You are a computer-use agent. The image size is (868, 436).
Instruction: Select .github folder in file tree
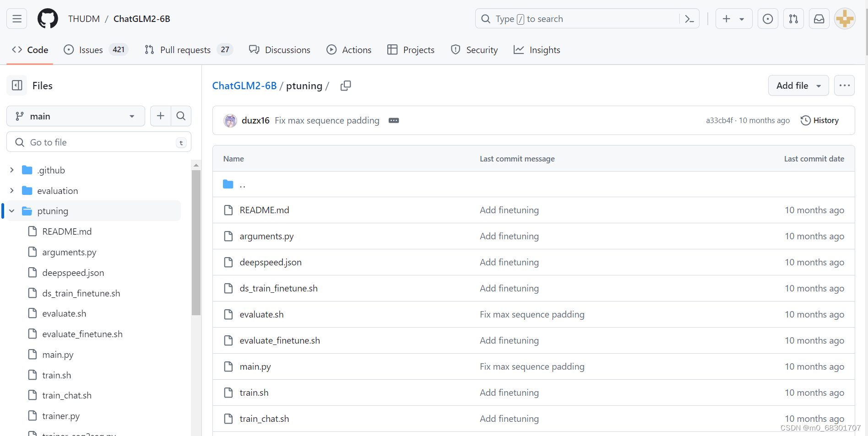pos(51,170)
